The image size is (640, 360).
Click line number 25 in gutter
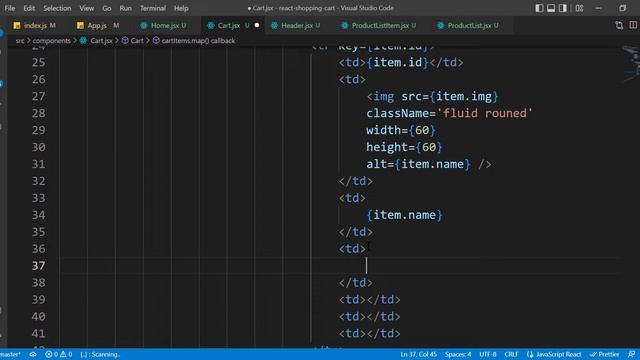(38, 62)
